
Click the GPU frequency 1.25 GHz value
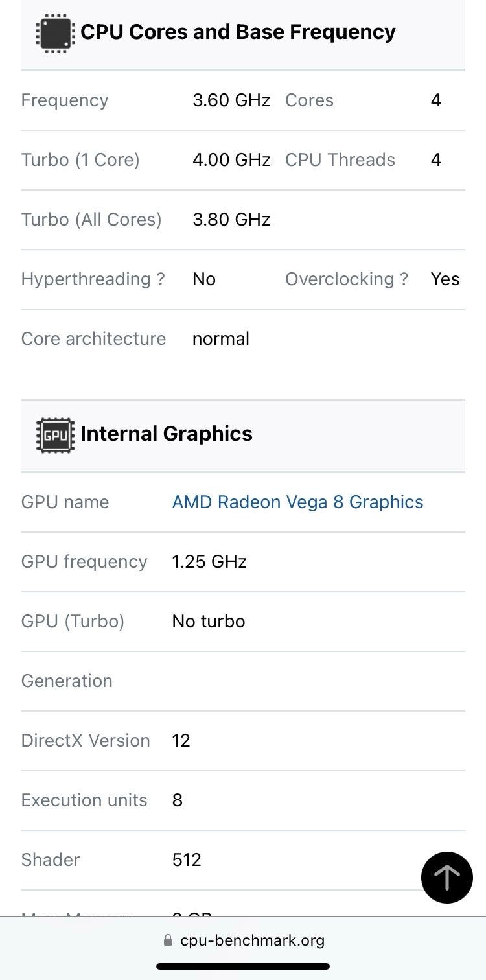209,562
